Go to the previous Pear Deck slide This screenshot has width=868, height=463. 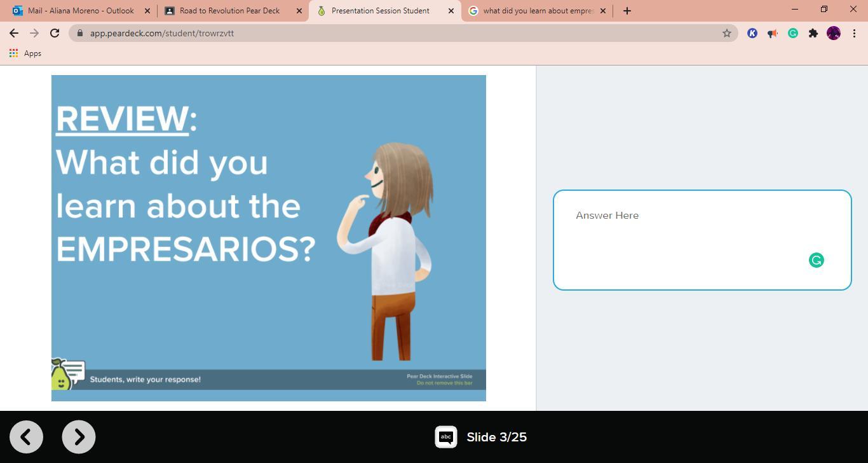coord(26,437)
